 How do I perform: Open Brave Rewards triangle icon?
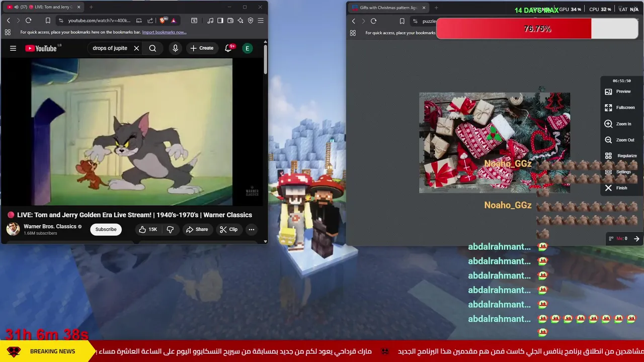click(x=174, y=21)
